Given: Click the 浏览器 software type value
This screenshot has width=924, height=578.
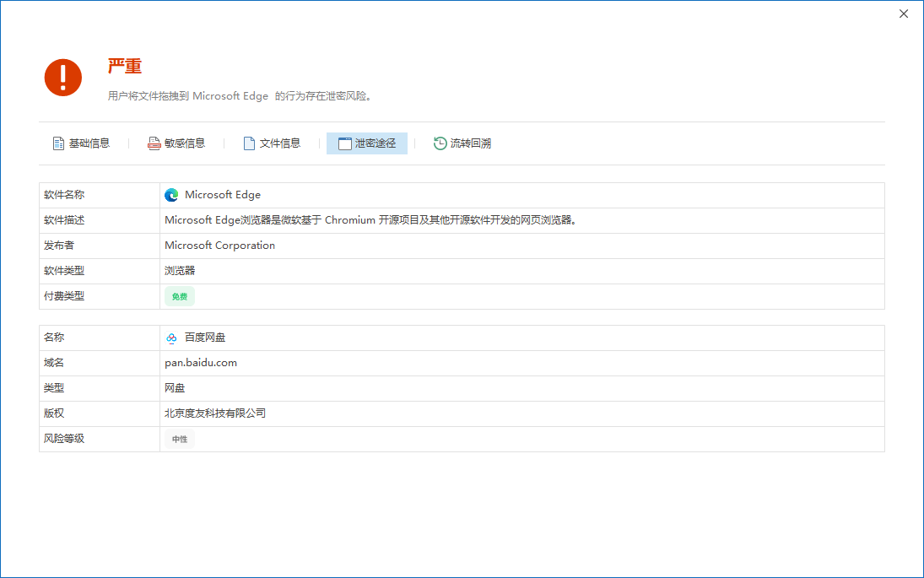Looking at the screenshot, I should [x=180, y=271].
